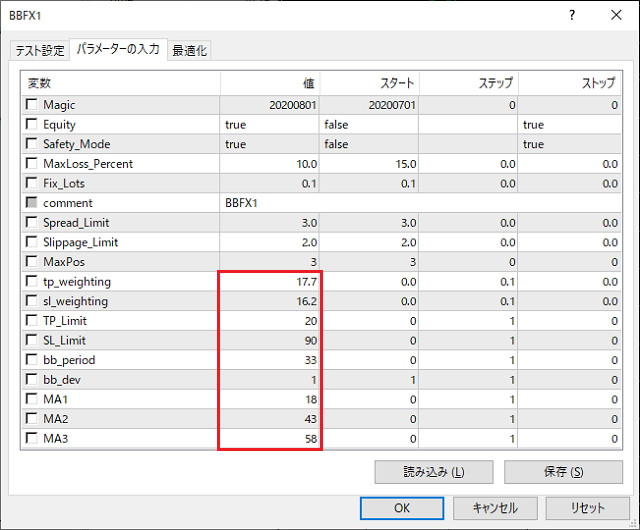Edit the comment value BBFX1
The height and width of the screenshot is (530, 640).
click(x=420, y=203)
